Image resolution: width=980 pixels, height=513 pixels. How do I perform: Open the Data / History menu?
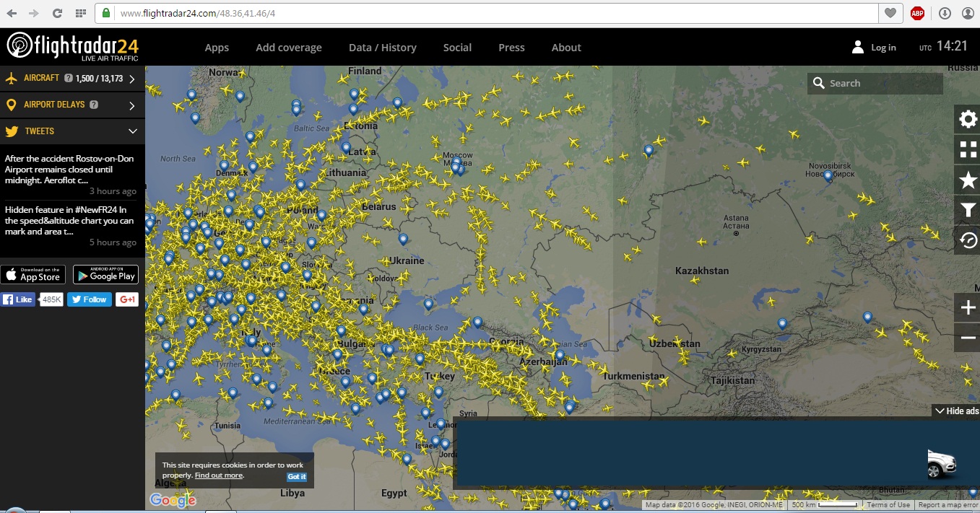(x=383, y=48)
